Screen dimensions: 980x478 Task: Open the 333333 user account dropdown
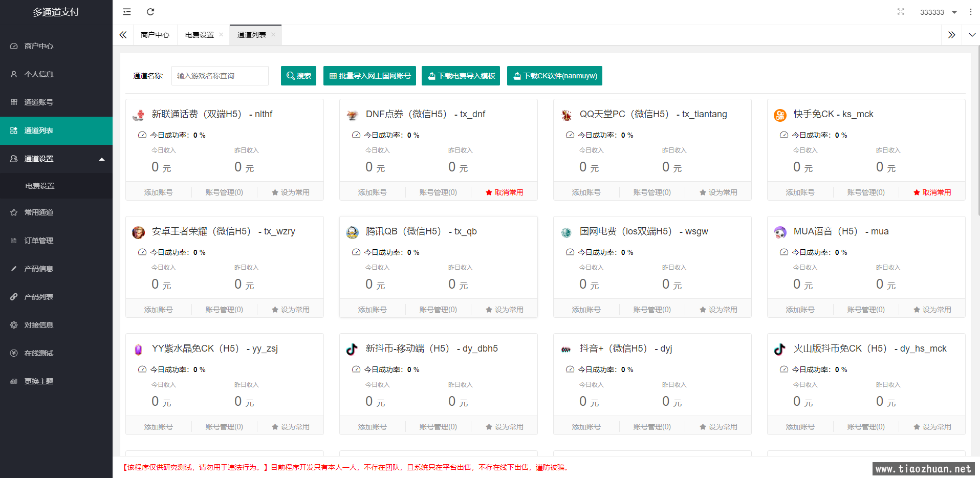(x=938, y=12)
